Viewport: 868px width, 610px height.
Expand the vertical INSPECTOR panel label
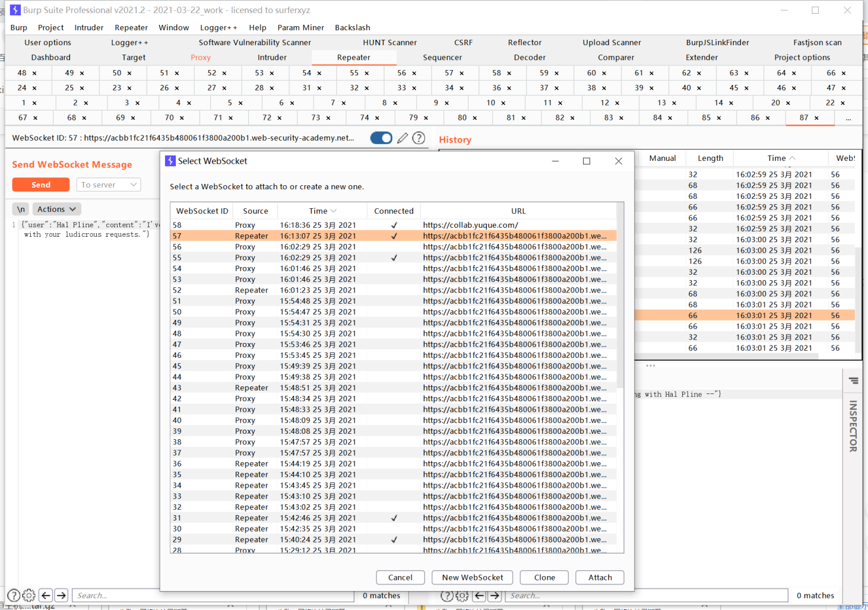(x=853, y=426)
